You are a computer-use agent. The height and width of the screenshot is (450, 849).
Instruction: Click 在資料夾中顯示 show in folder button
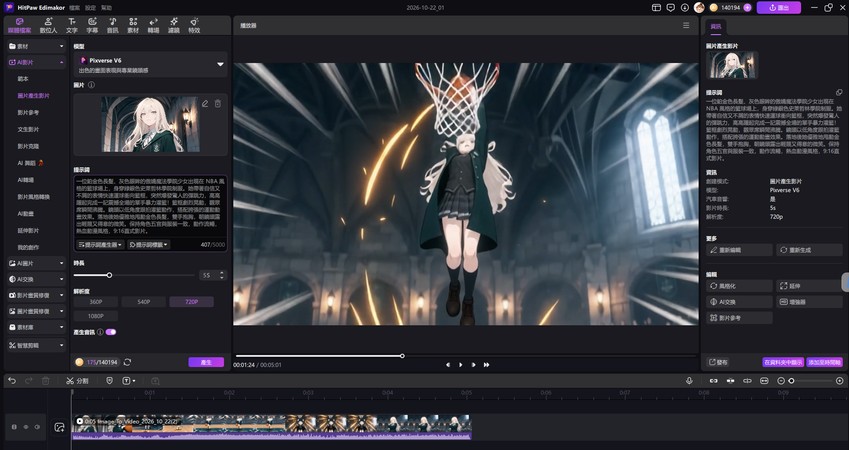[783, 362]
